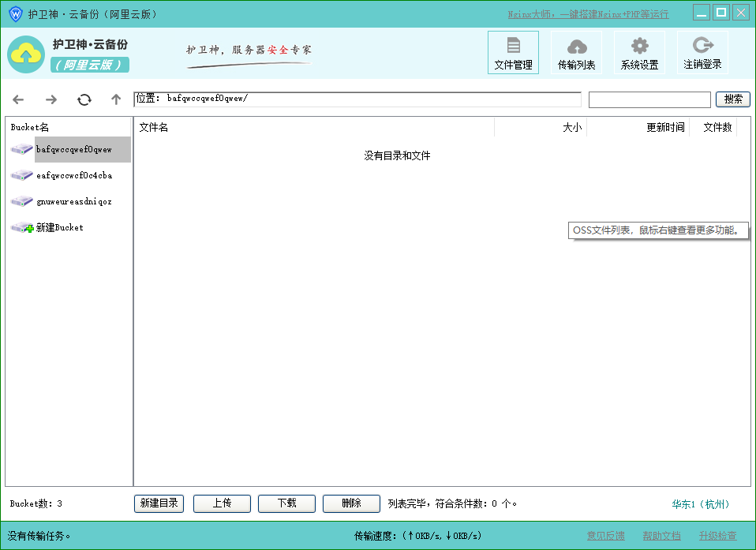The height and width of the screenshot is (550, 756).
Task: Open the 文件管理 file management tab
Action: pyautogui.click(x=513, y=53)
